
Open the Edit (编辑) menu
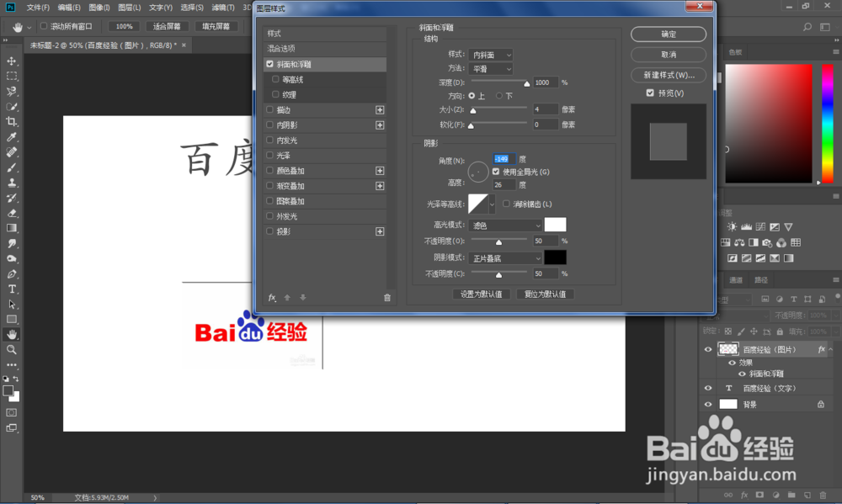coord(69,8)
